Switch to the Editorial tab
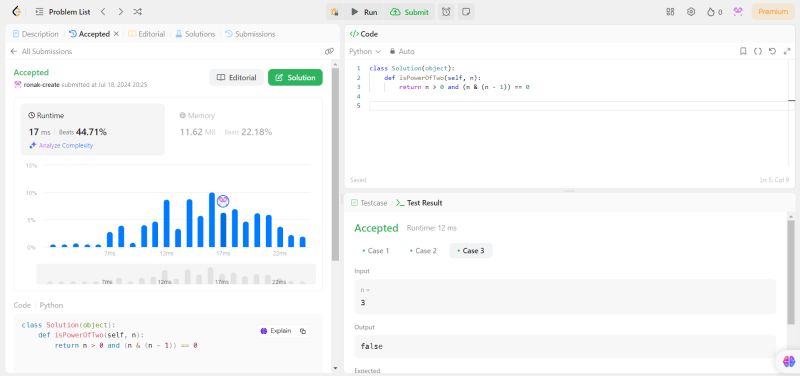This screenshot has height=376, width=800. coord(146,34)
